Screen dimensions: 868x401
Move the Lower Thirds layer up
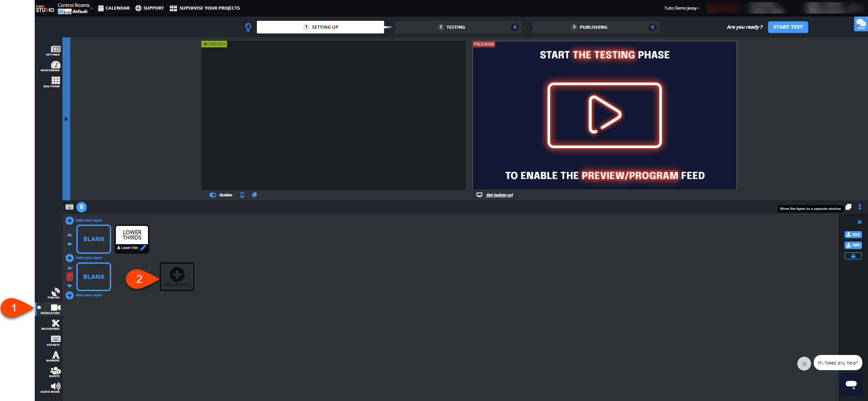coord(69,235)
